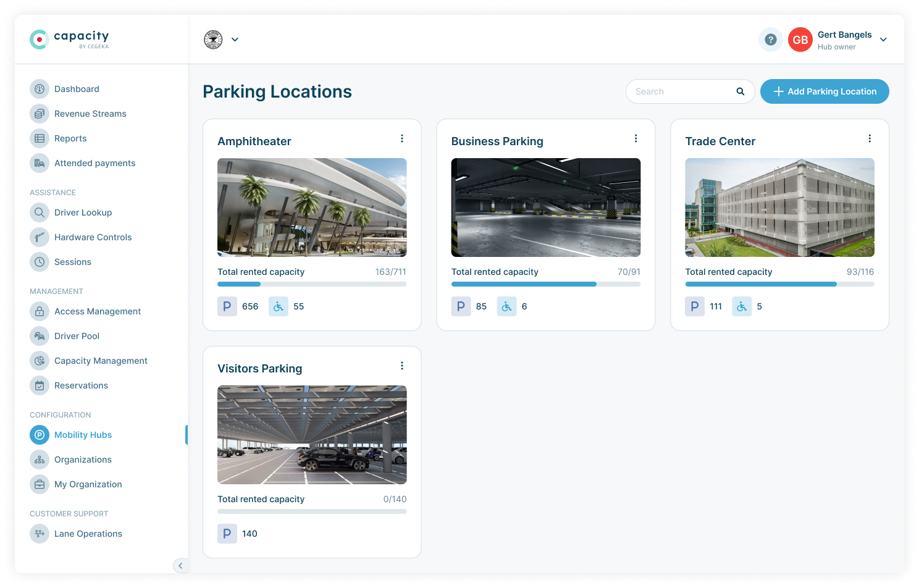Collapse the sidebar with arrow handle

click(180, 565)
